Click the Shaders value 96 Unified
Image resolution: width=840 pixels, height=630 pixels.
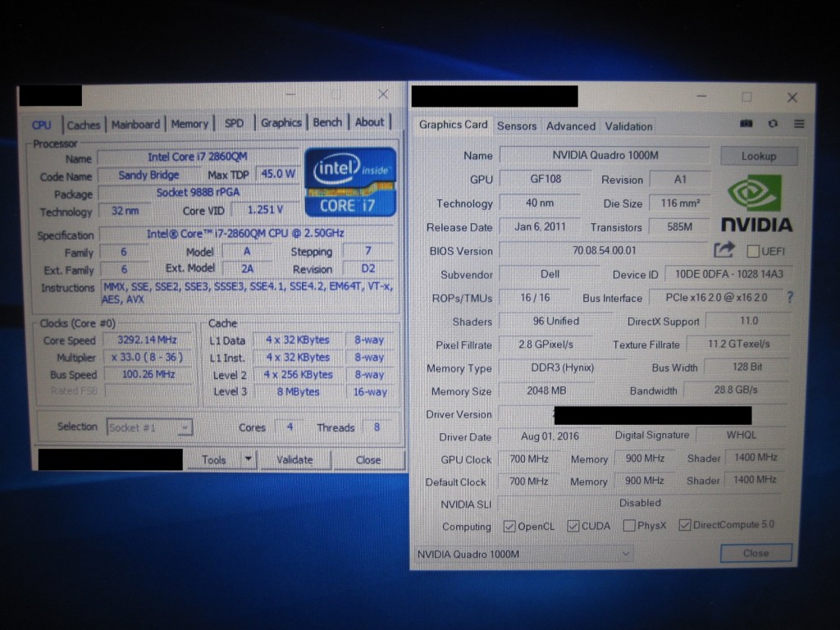point(555,321)
